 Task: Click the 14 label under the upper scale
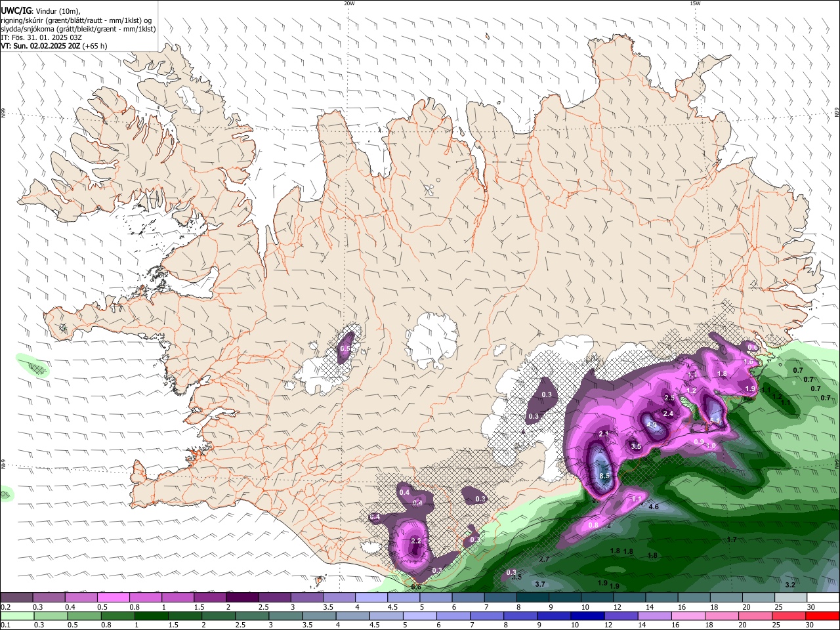click(x=649, y=607)
